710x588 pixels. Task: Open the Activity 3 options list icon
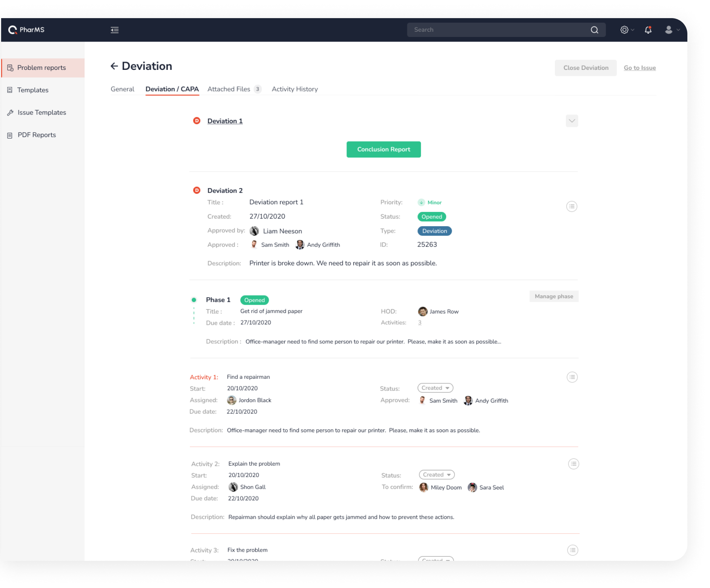click(572, 550)
